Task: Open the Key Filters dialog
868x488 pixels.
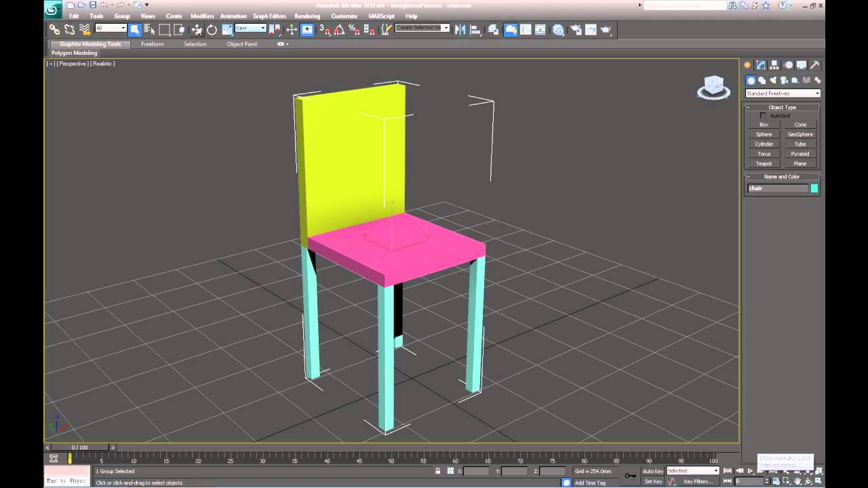Action: (698, 481)
